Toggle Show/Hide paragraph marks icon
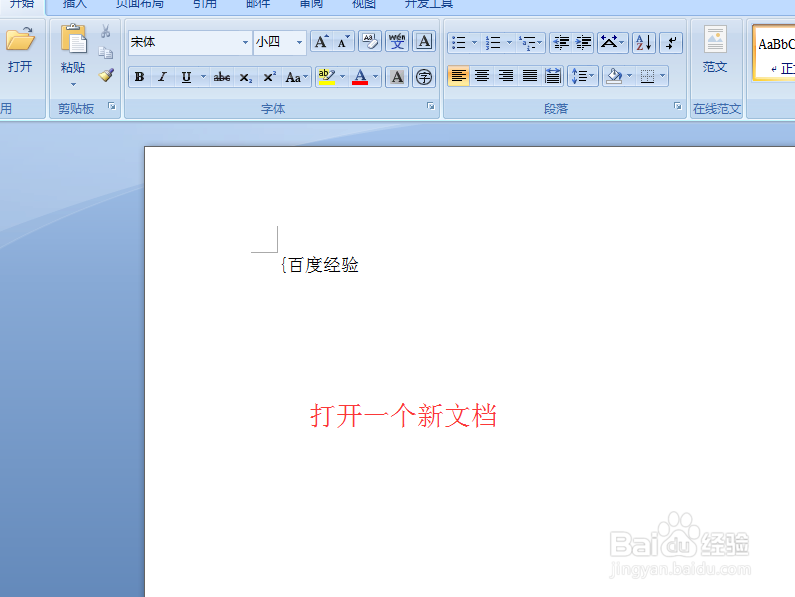The image size is (795, 597). 671,43
